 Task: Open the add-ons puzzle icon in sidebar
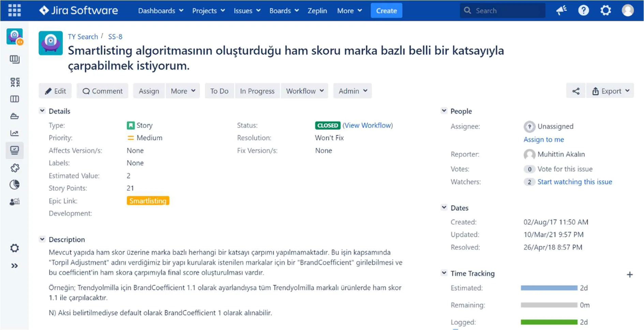coord(15,168)
